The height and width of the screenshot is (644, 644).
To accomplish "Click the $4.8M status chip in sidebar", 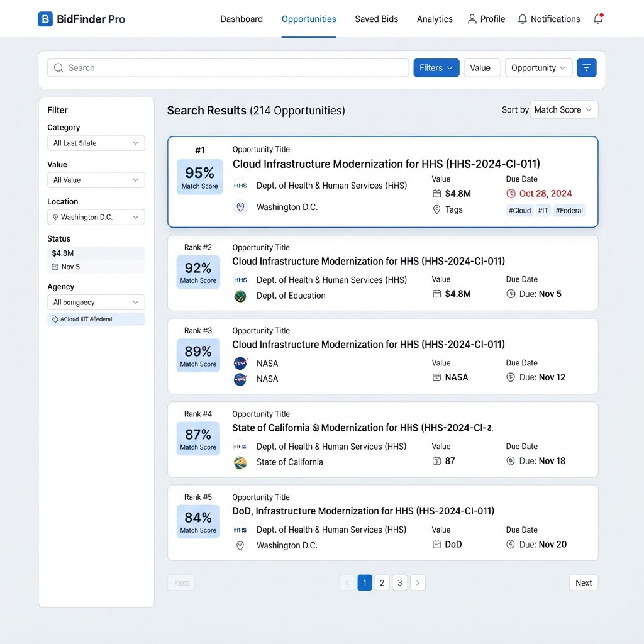I will 96,253.
